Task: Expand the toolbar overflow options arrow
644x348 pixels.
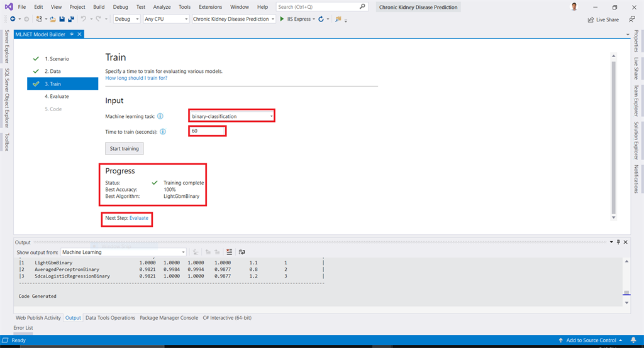Action: point(346,19)
